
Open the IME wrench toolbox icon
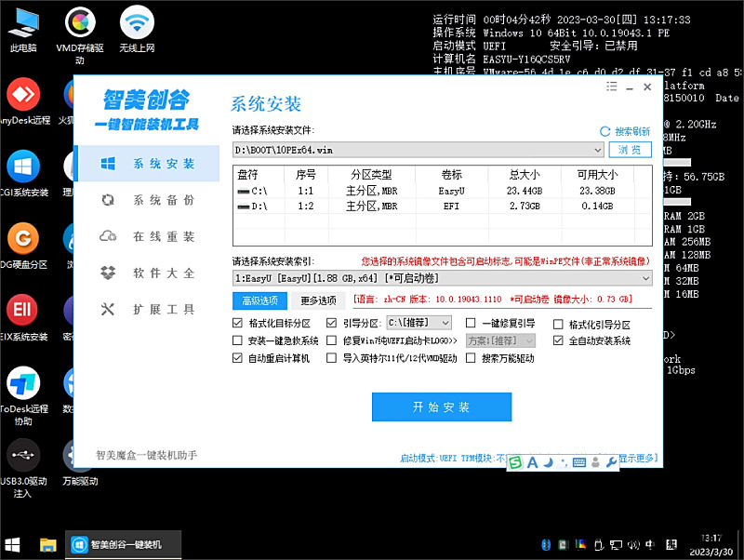[x=611, y=462]
